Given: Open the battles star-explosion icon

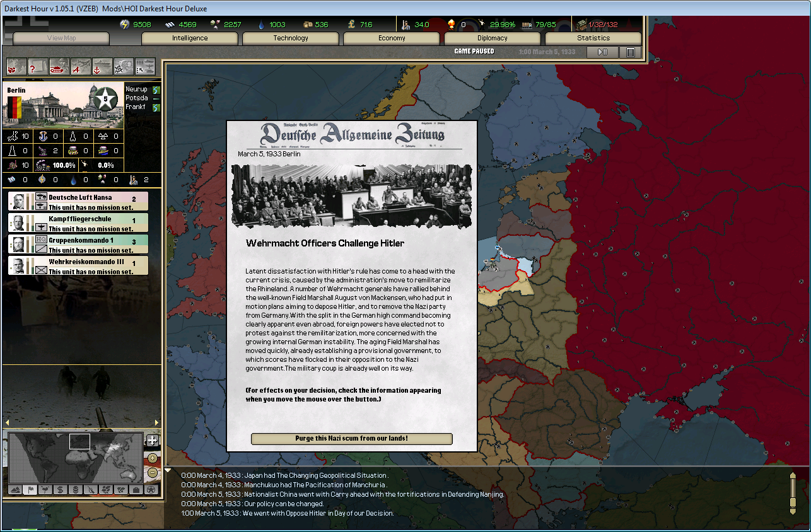Looking at the screenshot, I should pyautogui.click(x=124, y=66).
